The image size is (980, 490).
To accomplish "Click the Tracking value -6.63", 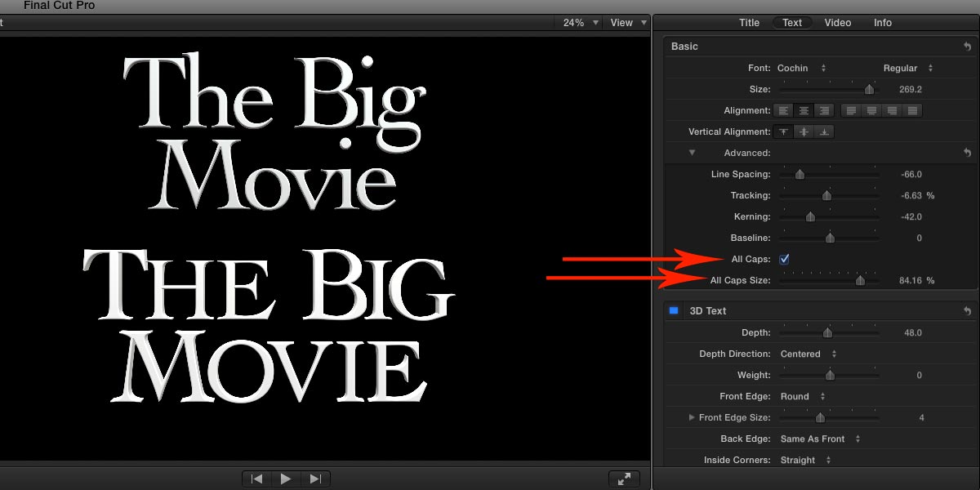I will pyautogui.click(x=911, y=195).
